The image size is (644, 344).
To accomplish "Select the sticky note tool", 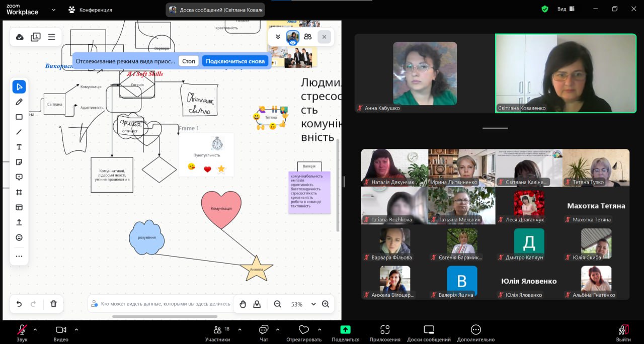I will point(19,162).
